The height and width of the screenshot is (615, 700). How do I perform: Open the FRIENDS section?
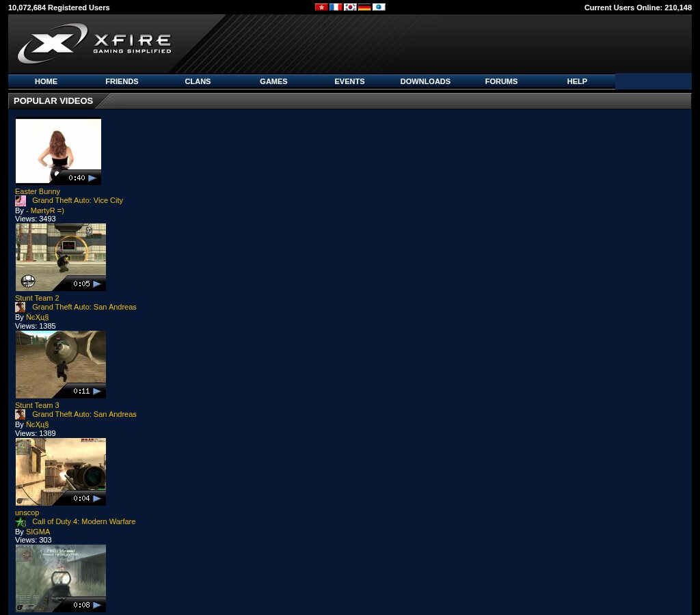[x=122, y=82]
